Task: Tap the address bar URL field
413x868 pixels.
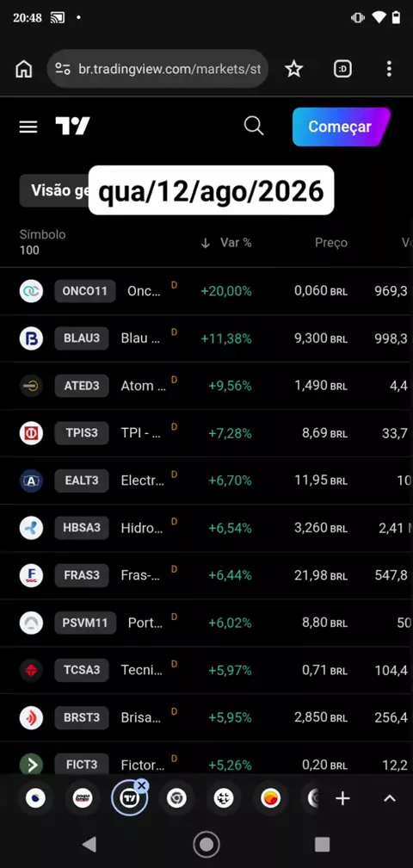Action: 157,69
